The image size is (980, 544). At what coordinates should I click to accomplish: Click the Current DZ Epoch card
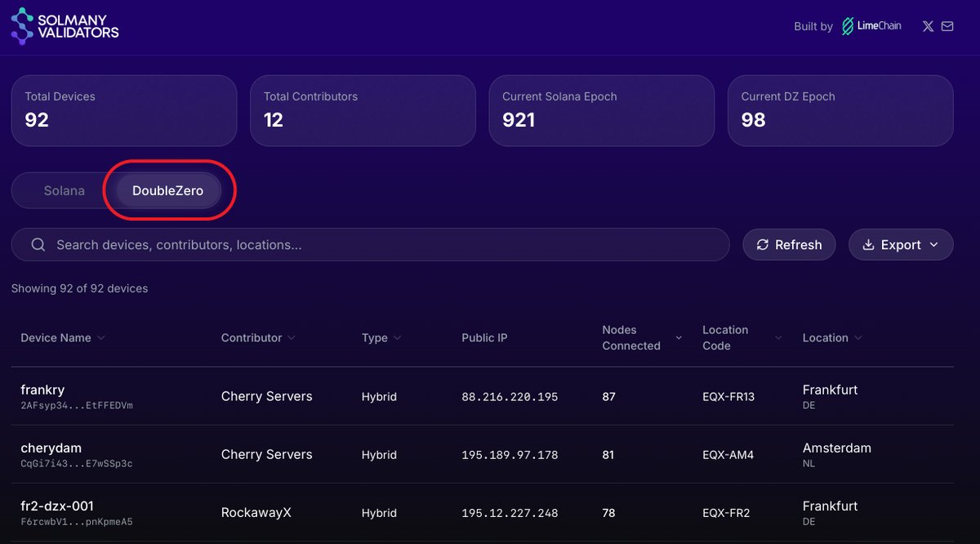tap(840, 111)
